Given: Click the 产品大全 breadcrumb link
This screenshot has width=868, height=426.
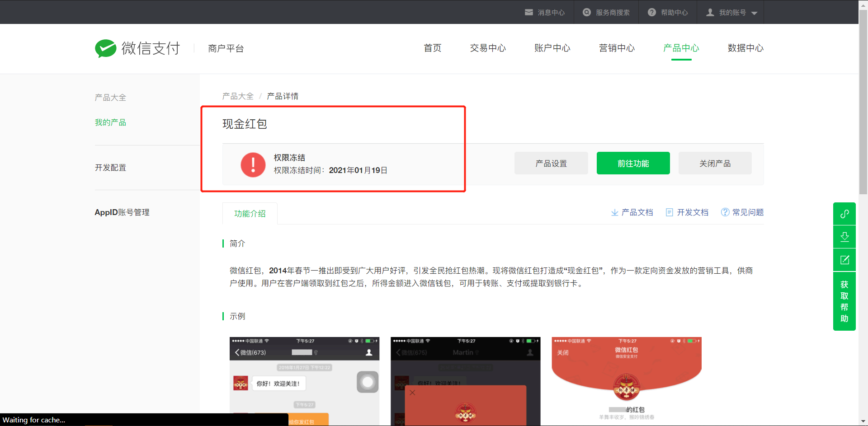Looking at the screenshot, I should click(x=238, y=96).
